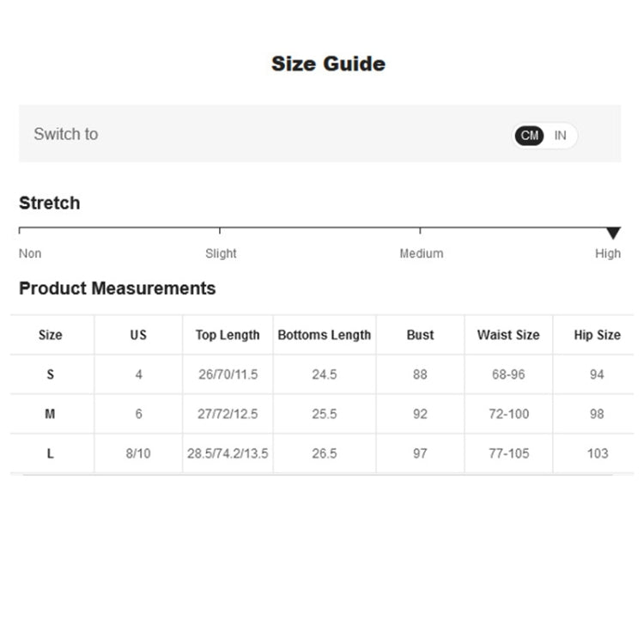Click the Waist Size column header

tap(508, 335)
